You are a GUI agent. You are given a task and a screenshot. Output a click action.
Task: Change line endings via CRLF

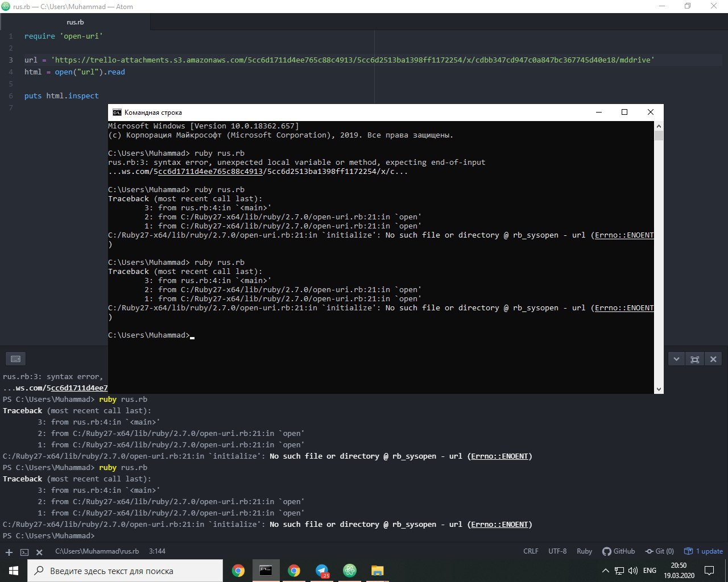(x=531, y=551)
